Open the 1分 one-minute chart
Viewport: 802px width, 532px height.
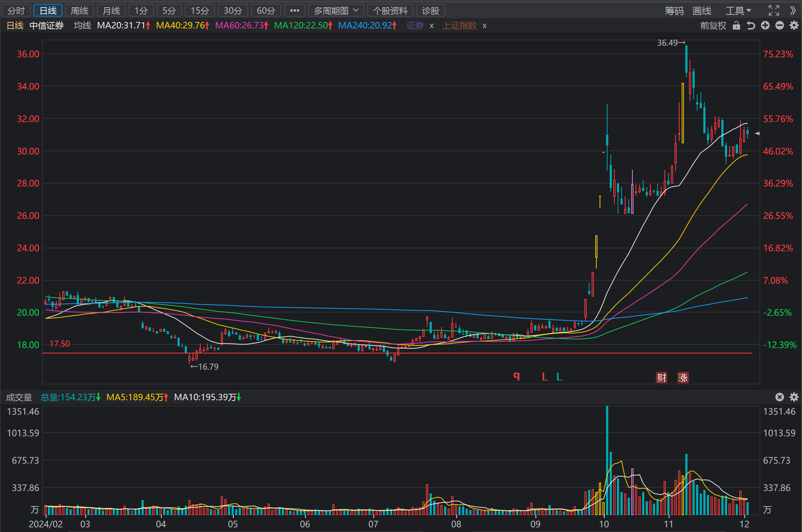[x=141, y=10]
